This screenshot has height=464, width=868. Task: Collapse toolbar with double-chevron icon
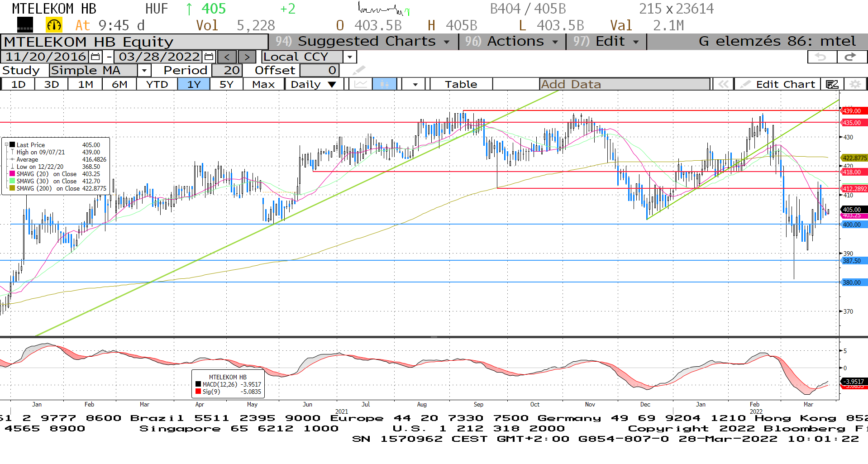(x=723, y=84)
